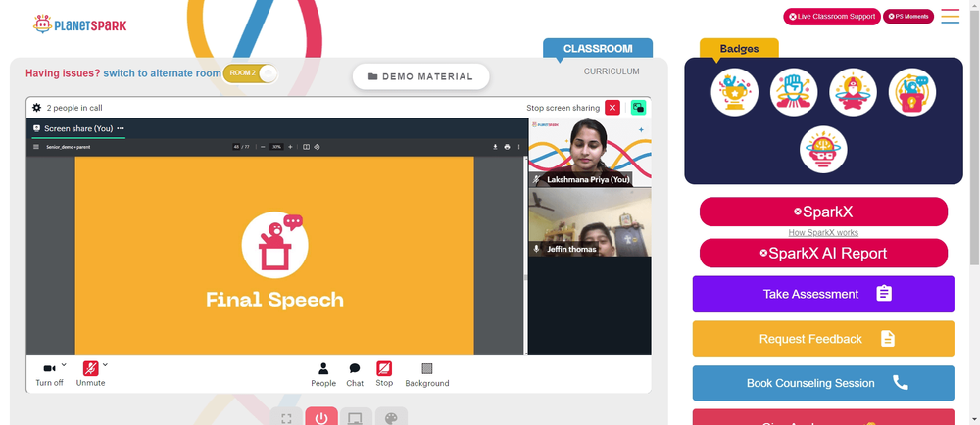Toggle PDF fit-to-page view
The width and height of the screenshot is (980, 425).
(306, 147)
